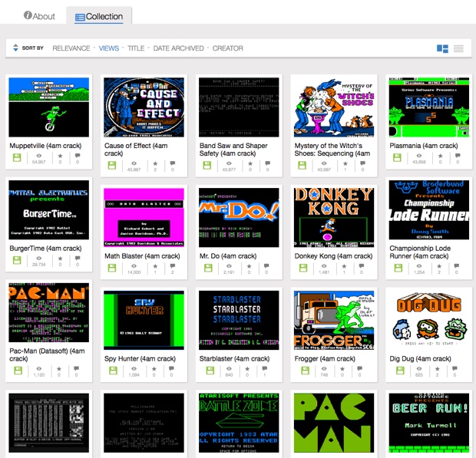The width and height of the screenshot is (476, 458).
Task: Open green Pac Man thumbnail in bottom row
Action: [334, 423]
